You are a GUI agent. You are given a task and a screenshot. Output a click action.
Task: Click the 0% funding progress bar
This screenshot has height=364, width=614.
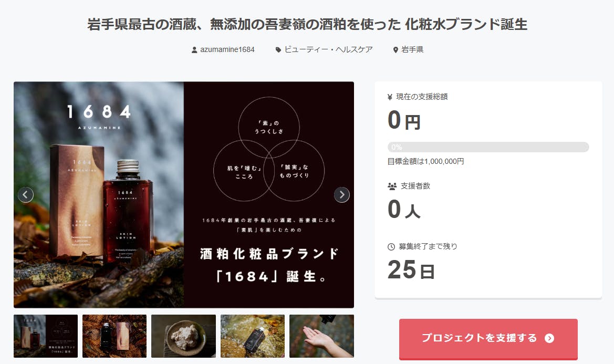coord(488,147)
